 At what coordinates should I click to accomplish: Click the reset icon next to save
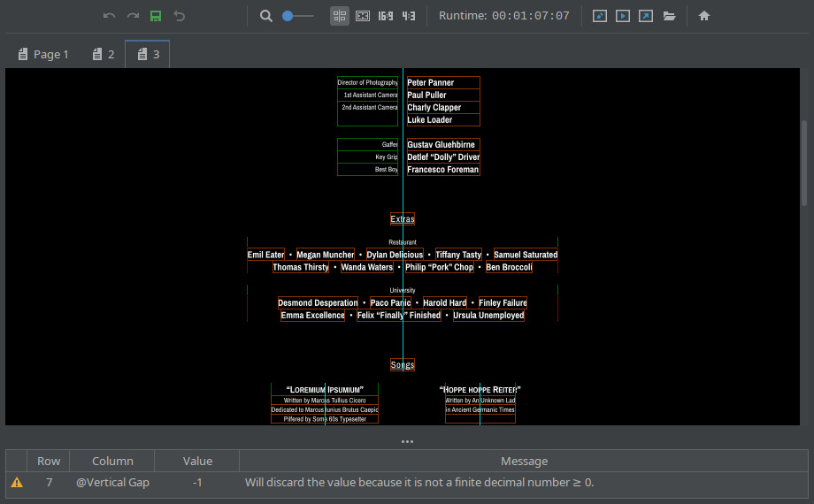pos(180,16)
